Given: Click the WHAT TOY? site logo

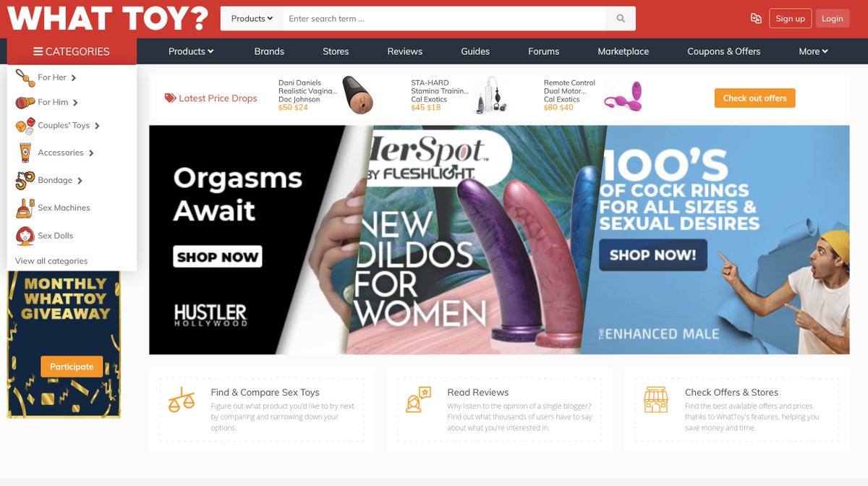Looking at the screenshot, I should 108,18.
